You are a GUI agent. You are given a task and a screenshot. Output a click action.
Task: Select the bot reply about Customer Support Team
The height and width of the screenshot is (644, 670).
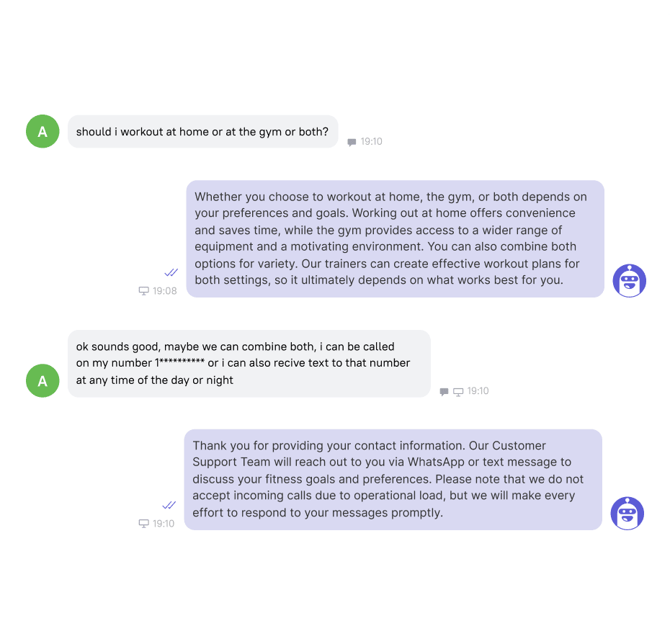click(x=393, y=480)
